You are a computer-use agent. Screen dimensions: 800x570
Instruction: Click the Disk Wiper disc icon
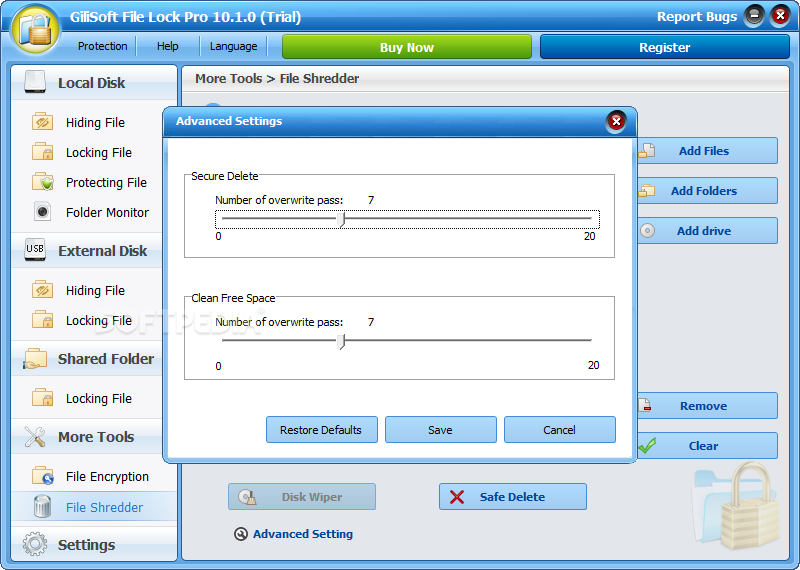247,497
